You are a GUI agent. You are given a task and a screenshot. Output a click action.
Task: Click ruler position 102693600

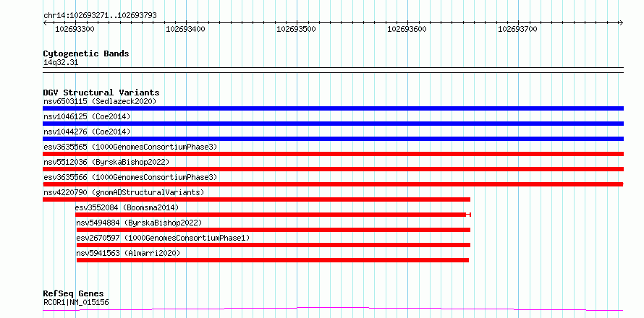408,29
